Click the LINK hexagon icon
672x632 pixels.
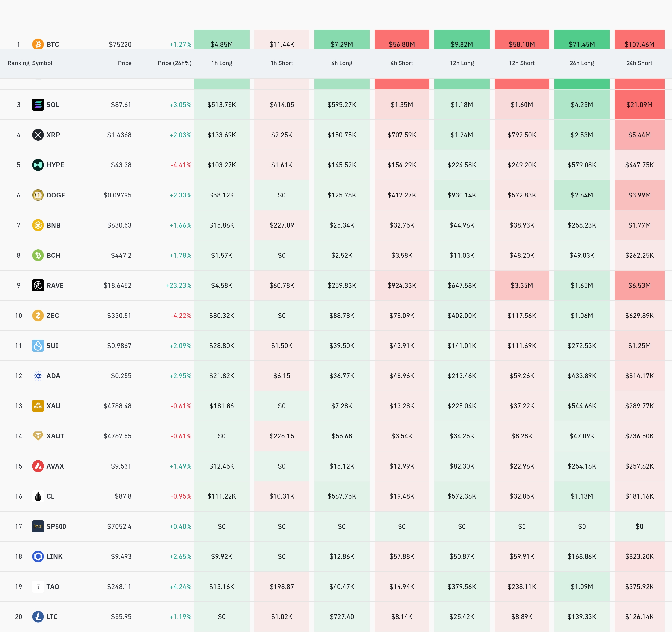click(38, 556)
